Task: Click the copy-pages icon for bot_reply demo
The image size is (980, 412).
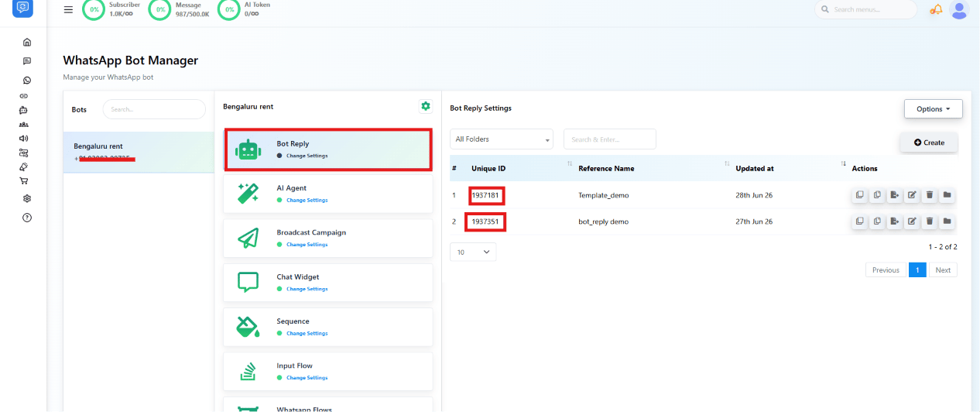Action: [877, 221]
